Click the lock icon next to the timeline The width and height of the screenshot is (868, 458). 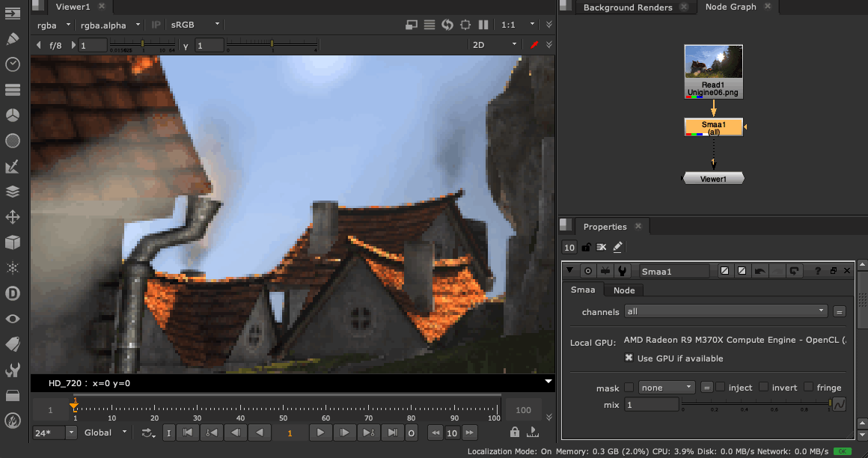pos(515,432)
